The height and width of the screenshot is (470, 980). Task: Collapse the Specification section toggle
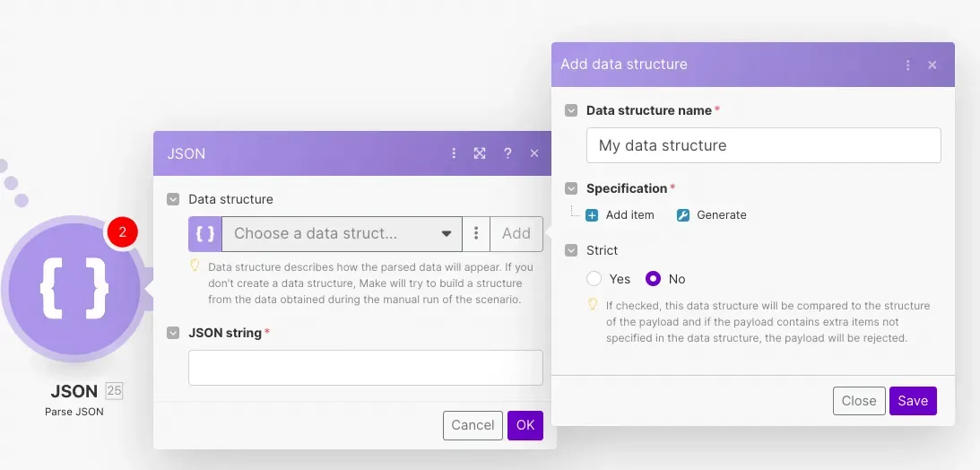[x=570, y=188]
